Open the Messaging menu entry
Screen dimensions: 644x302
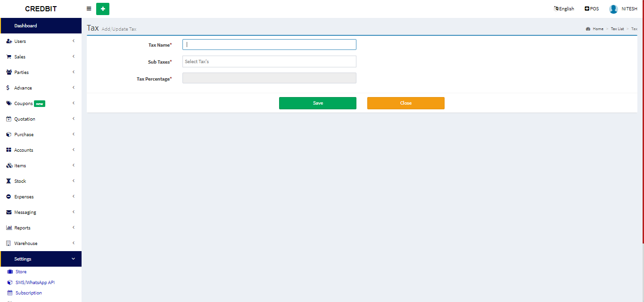(x=41, y=212)
